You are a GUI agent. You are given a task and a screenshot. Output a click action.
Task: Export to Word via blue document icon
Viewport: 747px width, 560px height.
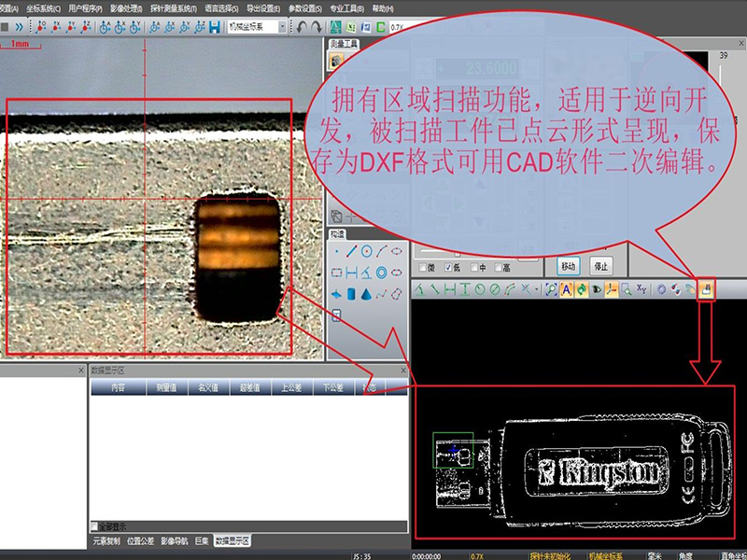point(366,27)
